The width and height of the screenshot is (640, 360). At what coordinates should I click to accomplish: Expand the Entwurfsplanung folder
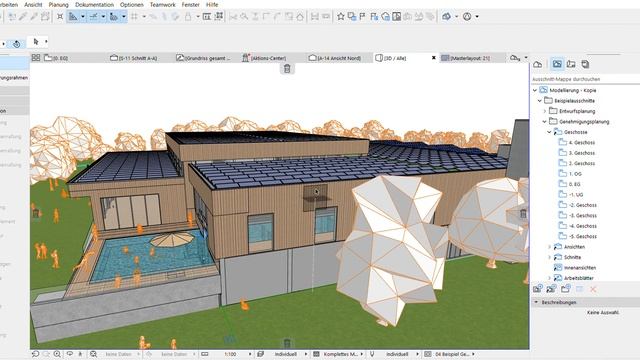[544, 111]
